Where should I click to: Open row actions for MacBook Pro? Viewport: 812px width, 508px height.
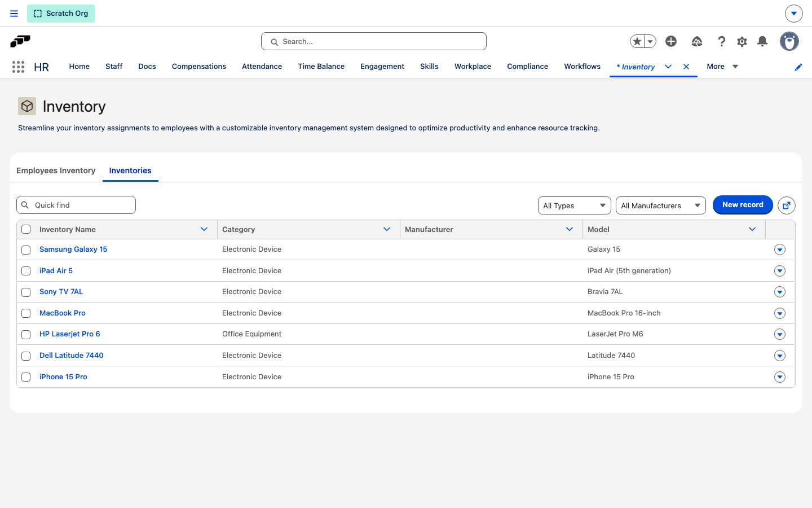[x=780, y=313]
